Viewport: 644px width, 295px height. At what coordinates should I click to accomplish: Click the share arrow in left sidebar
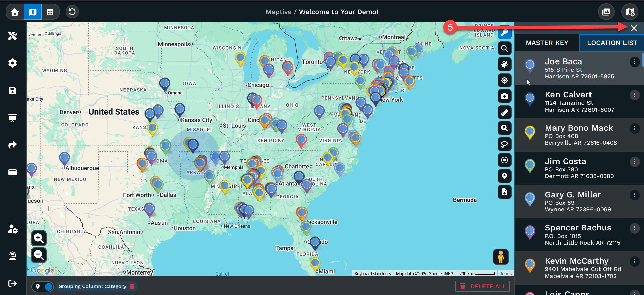point(12,145)
